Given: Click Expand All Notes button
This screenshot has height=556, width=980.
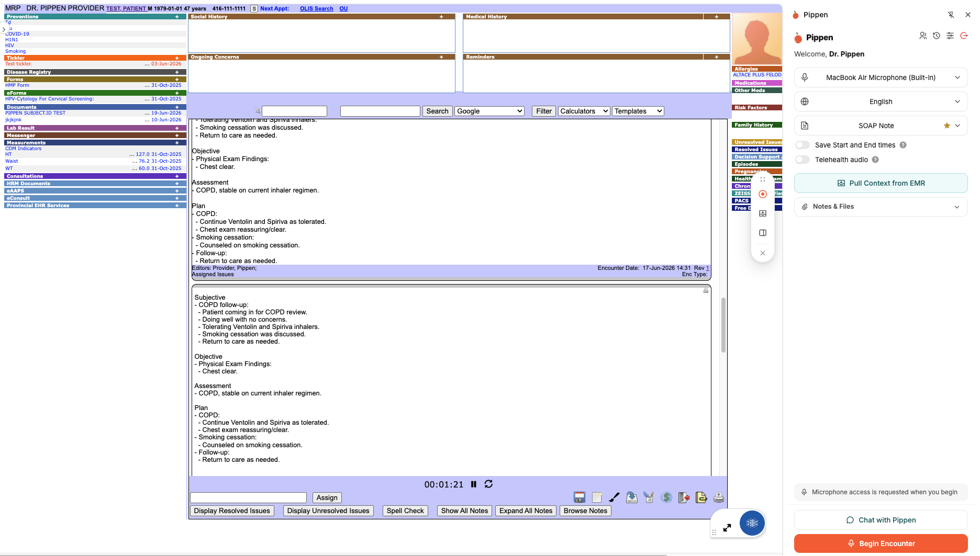Looking at the screenshot, I should pyautogui.click(x=526, y=510).
